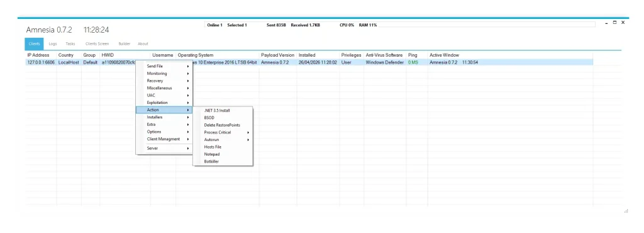Image resolution: width=644 pixels, height=233 pixels.
Task: Choose Notepad from the Action submenu
Action: point(223,154)
